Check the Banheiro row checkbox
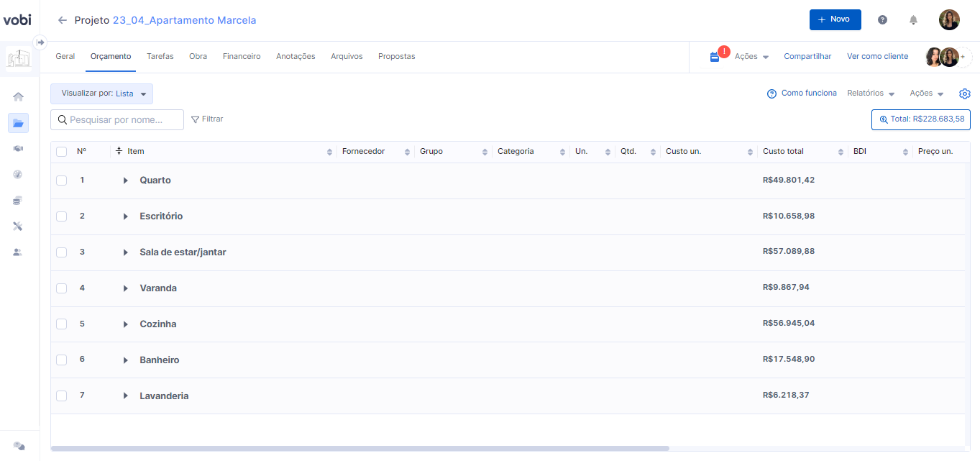The width and height of the screenshot is (980, 461). tap(62, 360)
